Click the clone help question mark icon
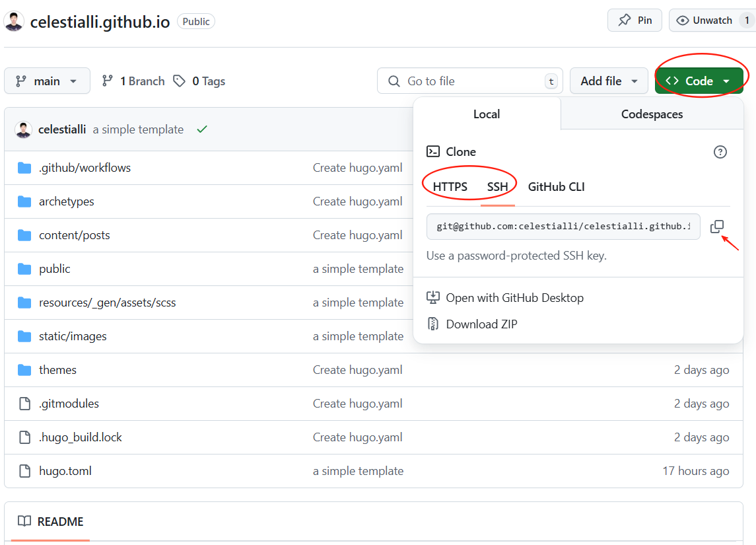The image size is (756, 545). tap(720, 152)
